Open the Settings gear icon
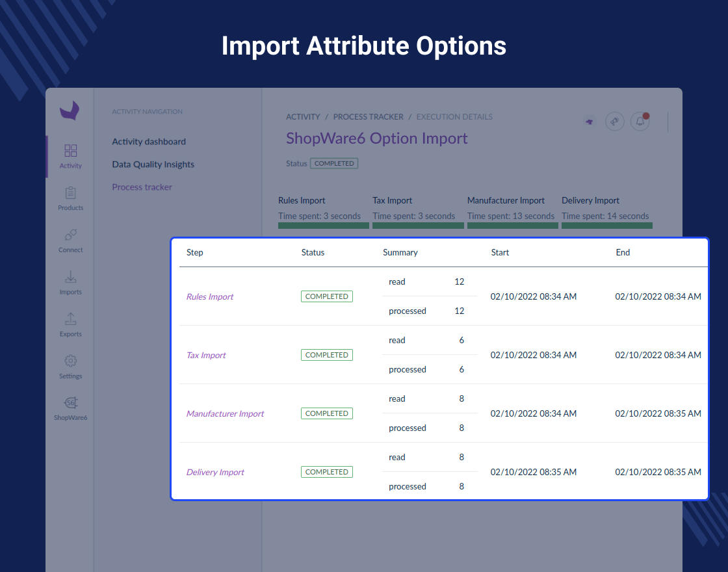This screenshot has width=728, height=572. pos(71,361)
